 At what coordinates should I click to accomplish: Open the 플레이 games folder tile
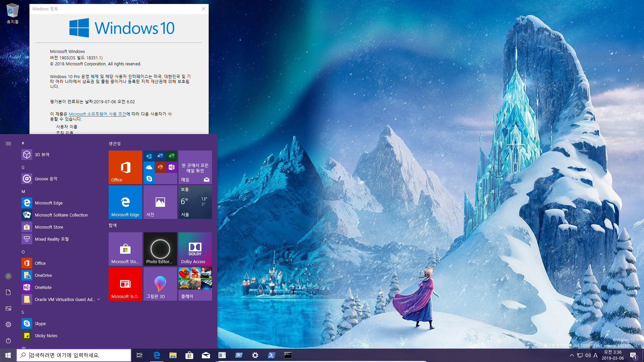point(195,284)
